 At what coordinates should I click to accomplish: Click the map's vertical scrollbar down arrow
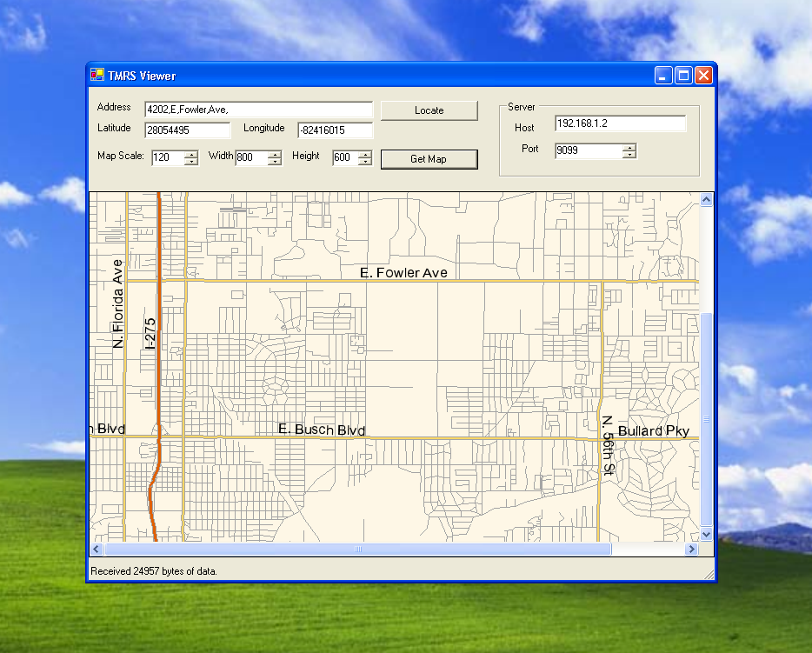click(706, 534)
